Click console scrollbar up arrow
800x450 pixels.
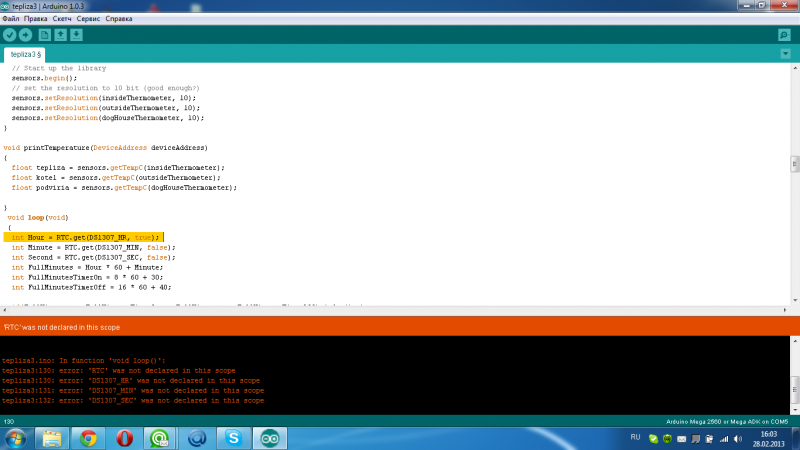[x=795, y=340]
